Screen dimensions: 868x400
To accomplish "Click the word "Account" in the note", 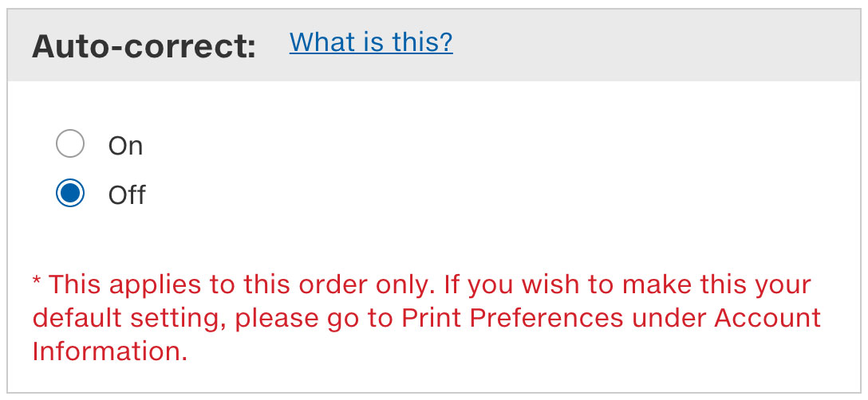I will tap(767, 318).
